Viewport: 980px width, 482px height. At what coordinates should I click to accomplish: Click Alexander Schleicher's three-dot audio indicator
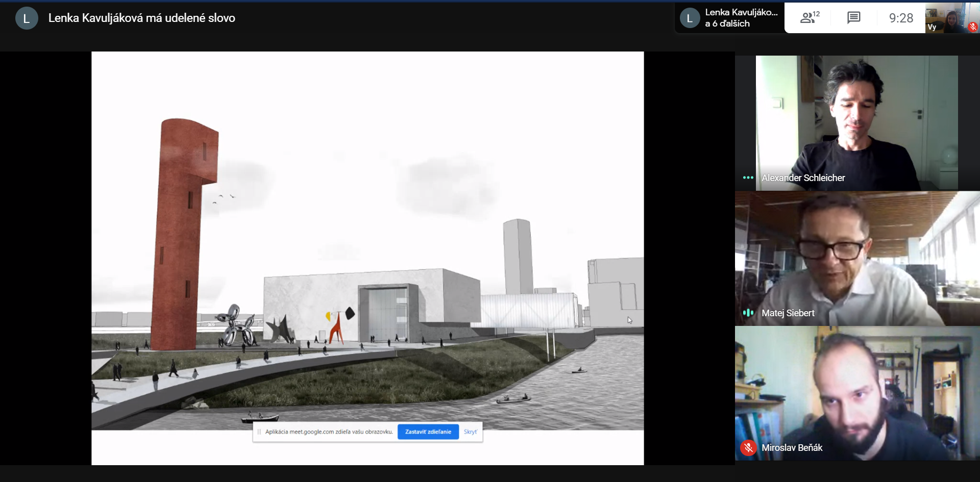[x=748, y=177]
